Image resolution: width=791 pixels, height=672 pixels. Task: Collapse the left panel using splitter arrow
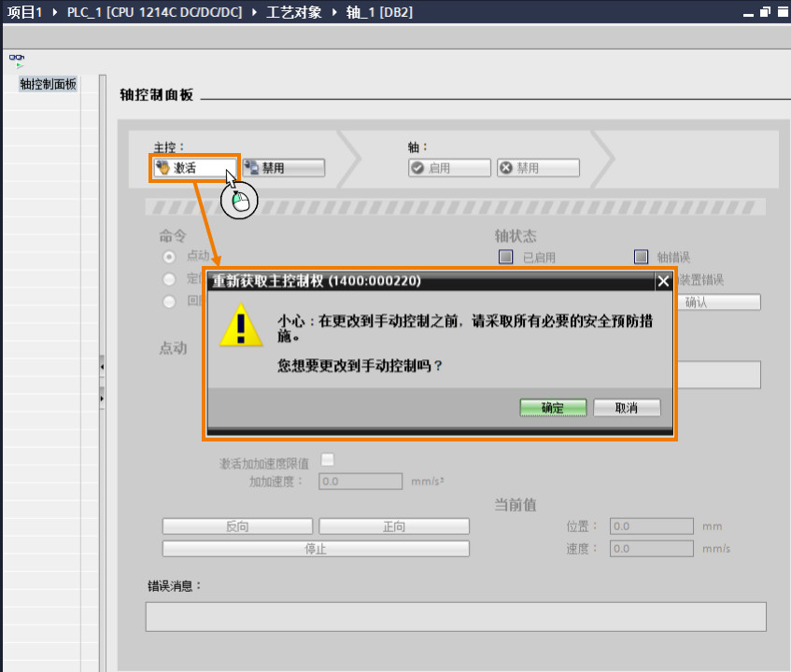pos(102,367)
